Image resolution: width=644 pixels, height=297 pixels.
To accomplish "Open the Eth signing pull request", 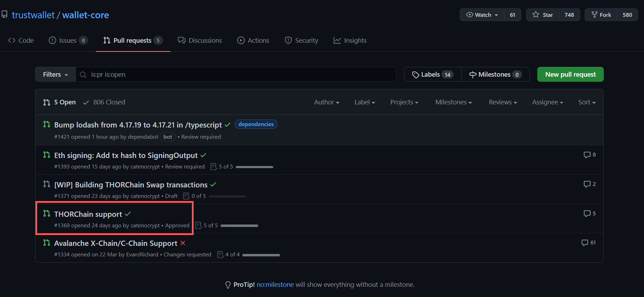I will (x=126, y=155).
